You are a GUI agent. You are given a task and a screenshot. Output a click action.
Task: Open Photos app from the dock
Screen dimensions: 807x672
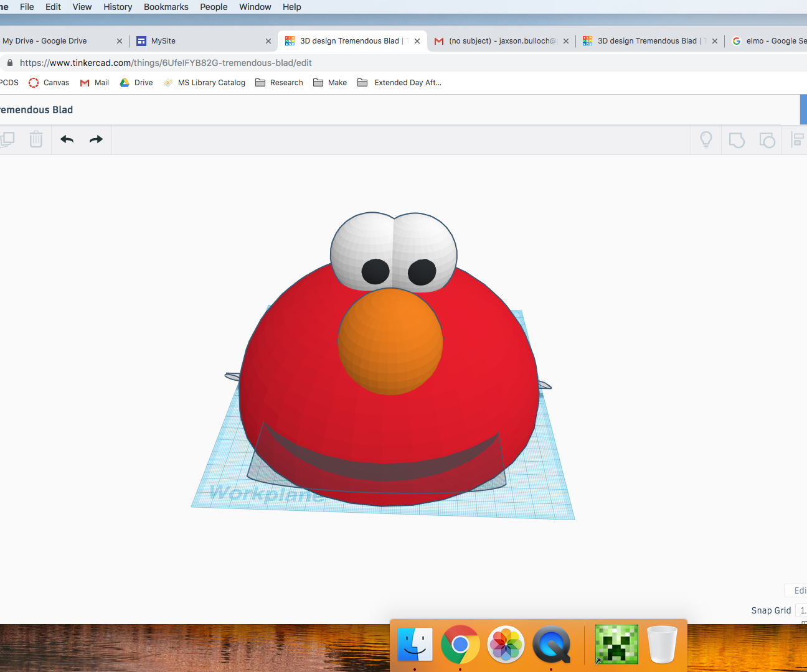click(x=506, y=645)
